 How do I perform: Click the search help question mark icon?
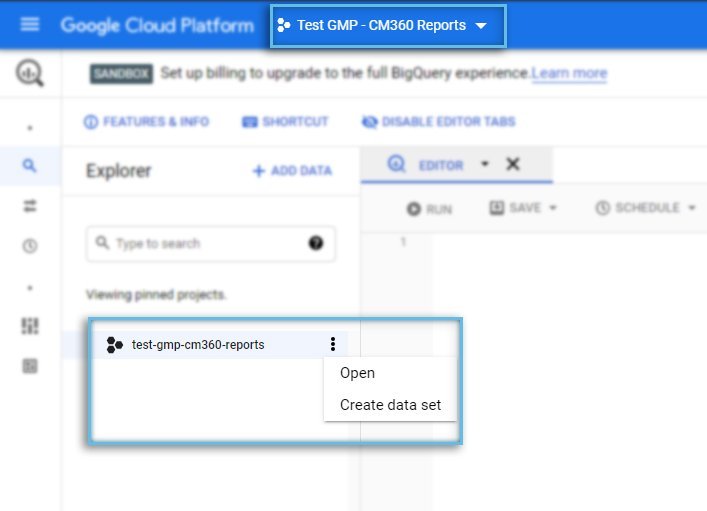(316, 243)
